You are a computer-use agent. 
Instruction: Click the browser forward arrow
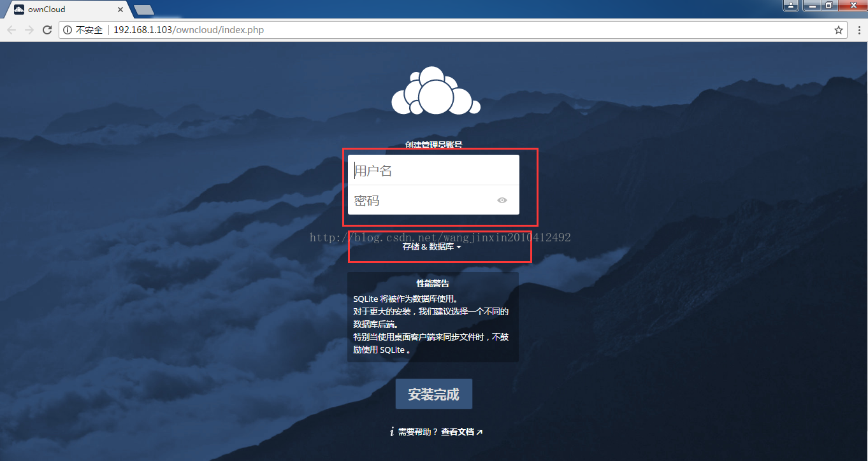(29, 30)
